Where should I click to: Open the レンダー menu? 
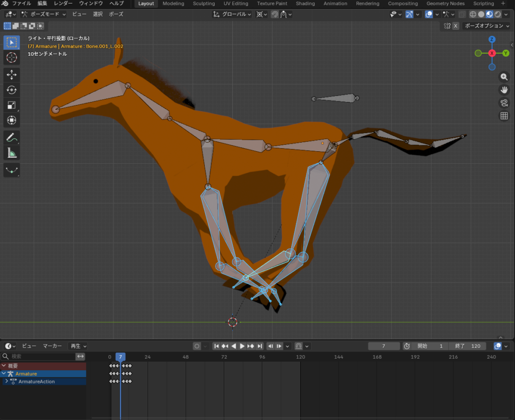tap(63, 4)
